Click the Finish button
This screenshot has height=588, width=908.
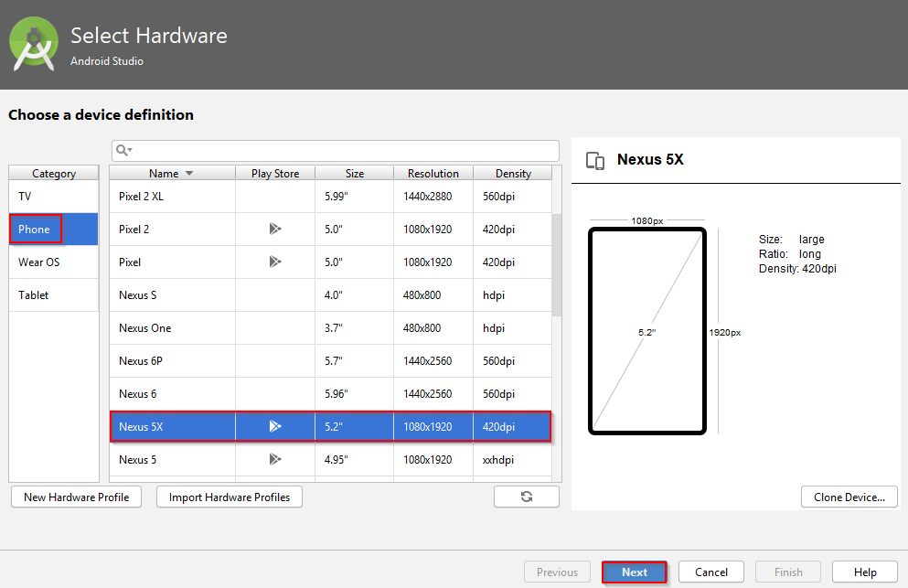pyautogui.click(x=788, y=572)
